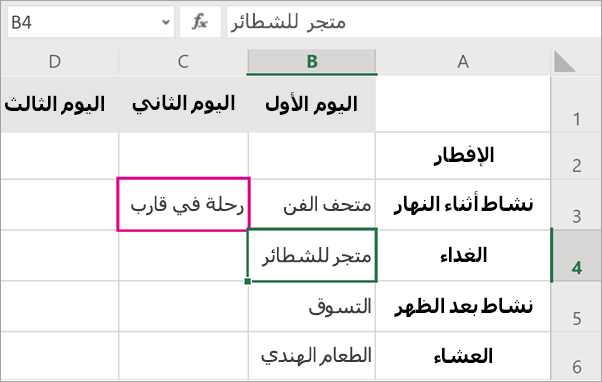Image resolution: width=602 pixels, height=382 pixels.
Task: Select row 3 header
Action: pyautogui.click(x=576, y=205)
